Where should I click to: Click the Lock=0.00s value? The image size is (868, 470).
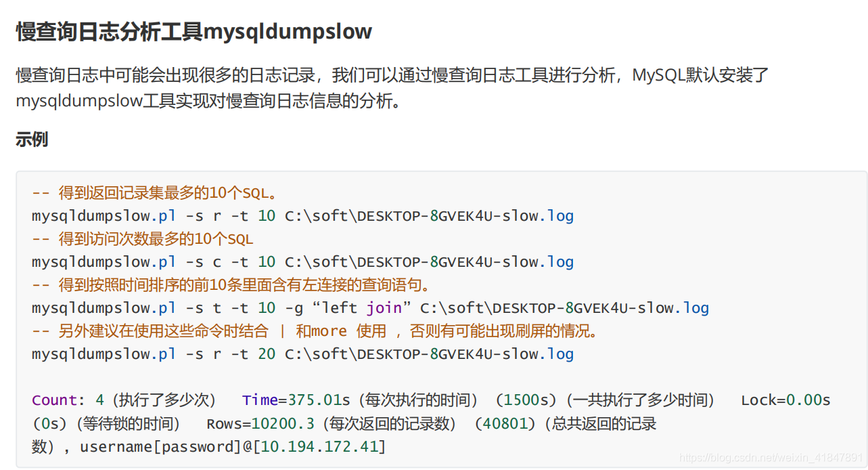coord(785,400)
